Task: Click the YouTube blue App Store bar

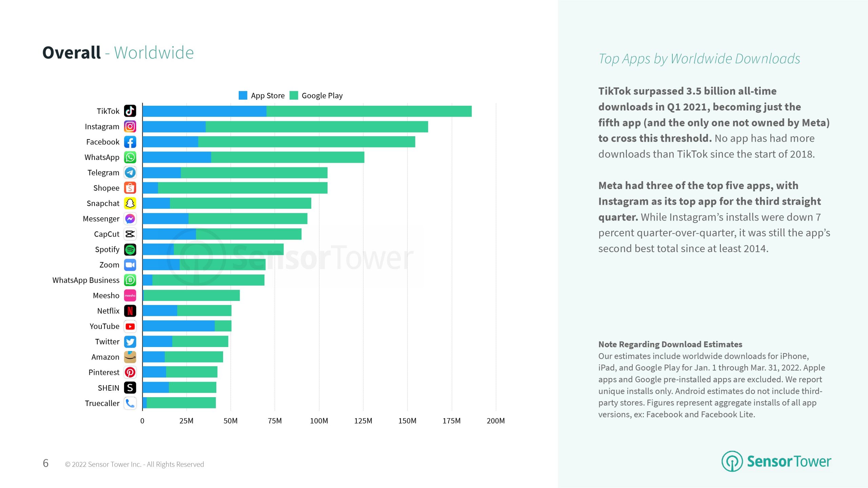Action: point(178,326)
